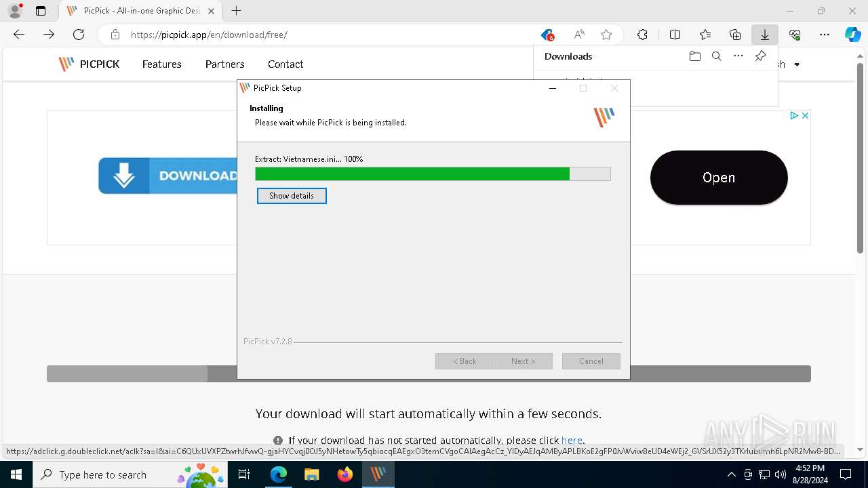
Task: Click the gray page progress bar
Action: tap(429, 373)
